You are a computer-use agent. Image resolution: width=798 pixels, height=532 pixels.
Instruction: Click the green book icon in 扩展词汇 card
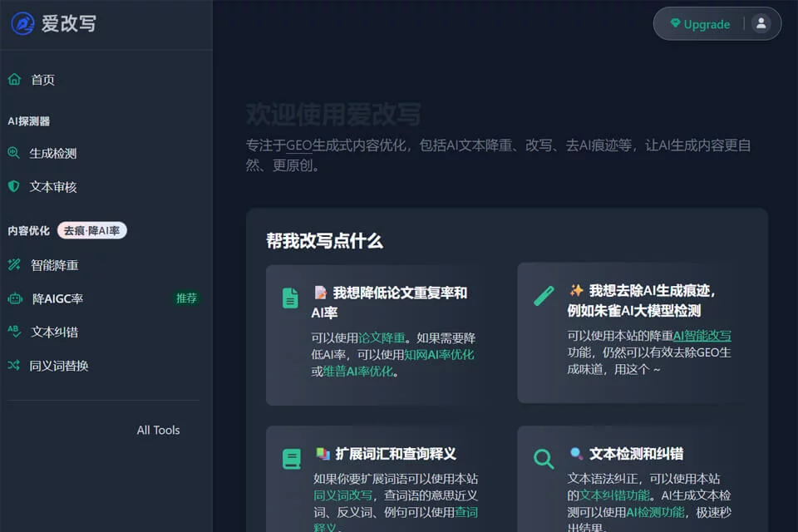point(292,459)
